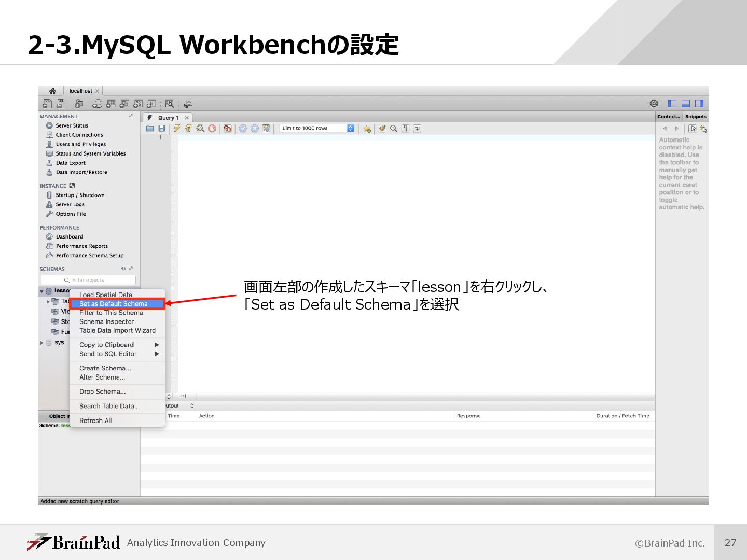
Task: Execute the query with the lightning icon
Action: 177,128
